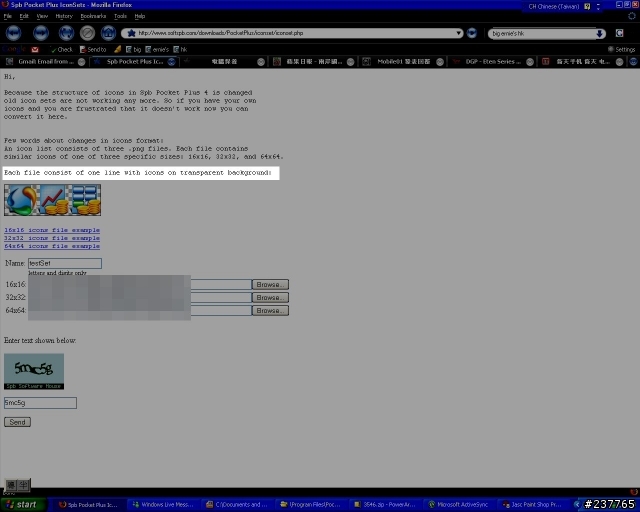Open the 32x32 icons file example link
Viewport: 640px width, 512px height.
pos(52,238)
